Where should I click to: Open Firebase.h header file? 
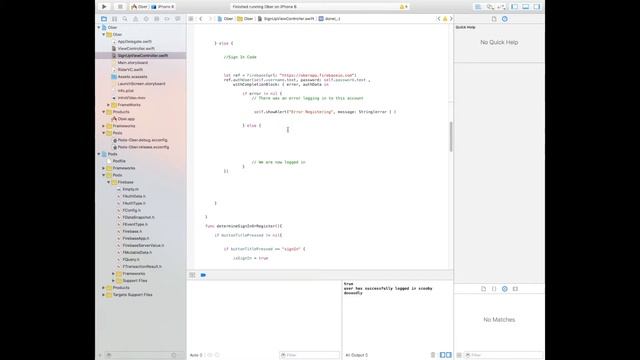pos(132,231)
